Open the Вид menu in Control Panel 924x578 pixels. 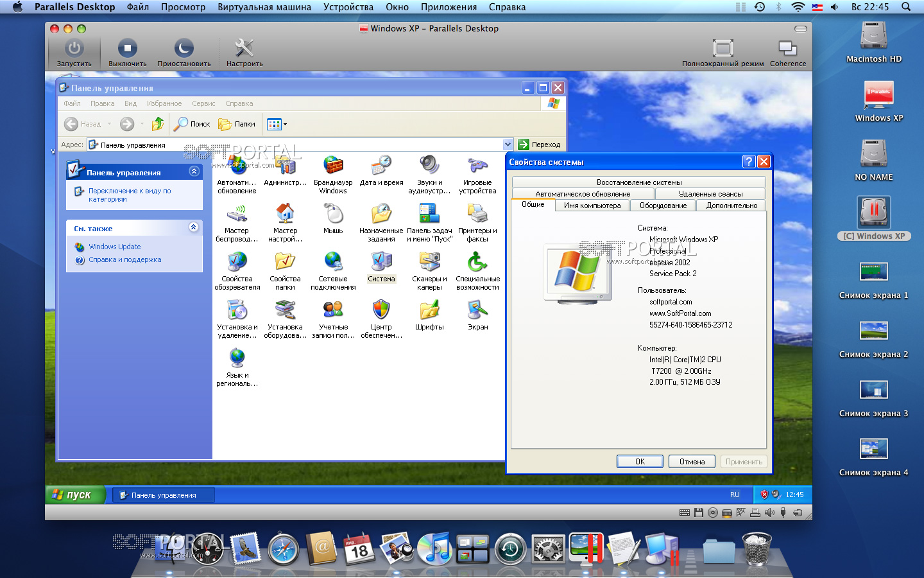[x=130, y=103]
